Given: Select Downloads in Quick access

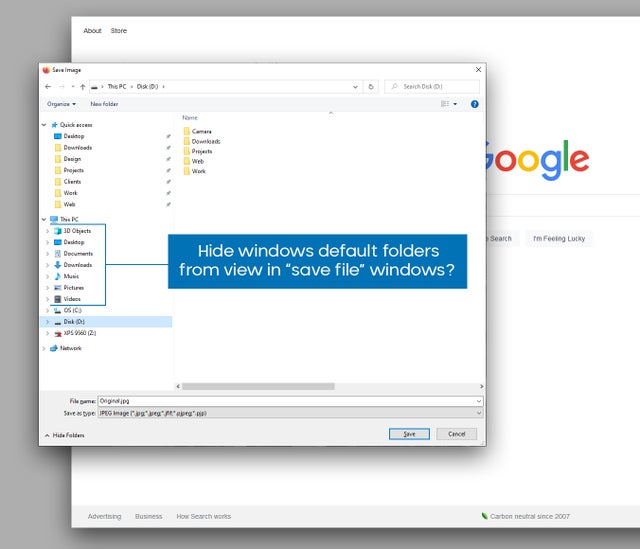Looking at the screenshot, I should click(x=78, y=147).
